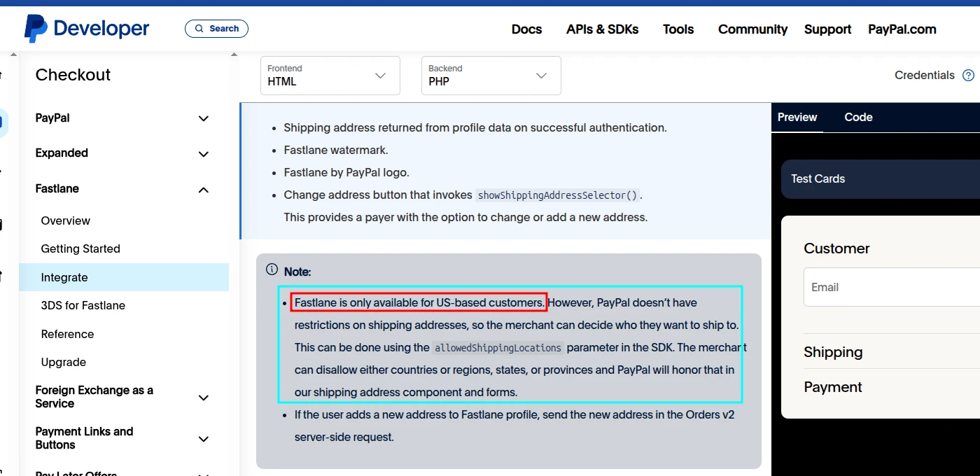Click the 'Fastlane by PayPal logo.' bullet
The height and width of the screenshot is (476, 980).
[346, 172]
